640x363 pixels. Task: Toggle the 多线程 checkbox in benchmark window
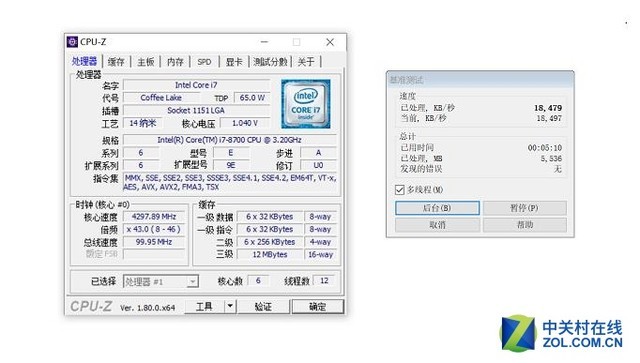click(x=400, y=190)
